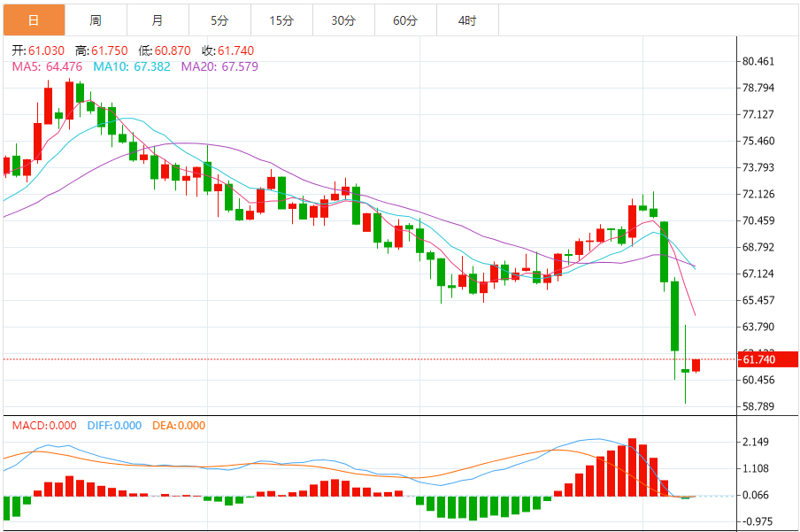
Task: Click the close price 收:61.740 in header
Action: (x=227, y=50)
